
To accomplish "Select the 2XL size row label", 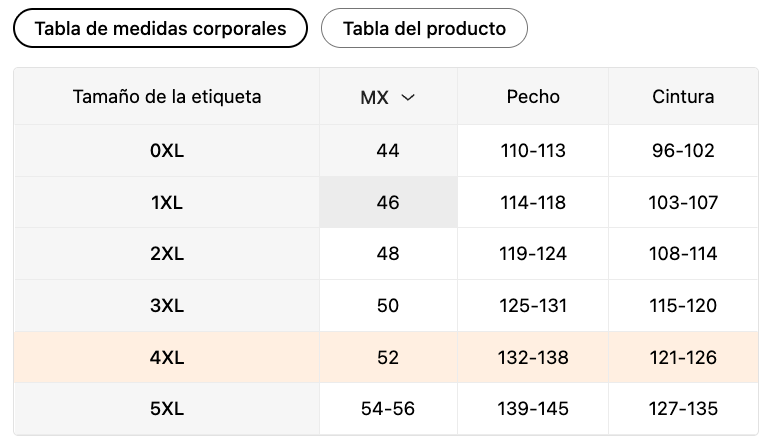I will [167, 254].
